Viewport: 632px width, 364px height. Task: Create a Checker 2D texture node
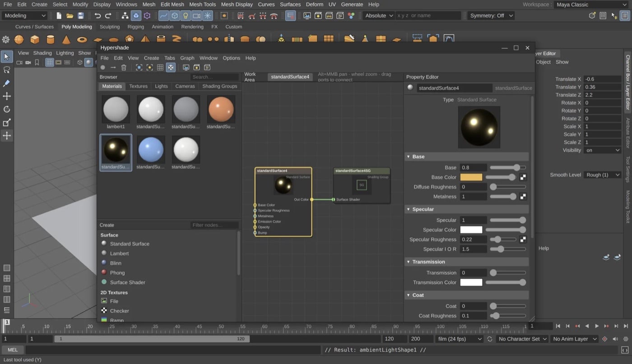point(119,311)
